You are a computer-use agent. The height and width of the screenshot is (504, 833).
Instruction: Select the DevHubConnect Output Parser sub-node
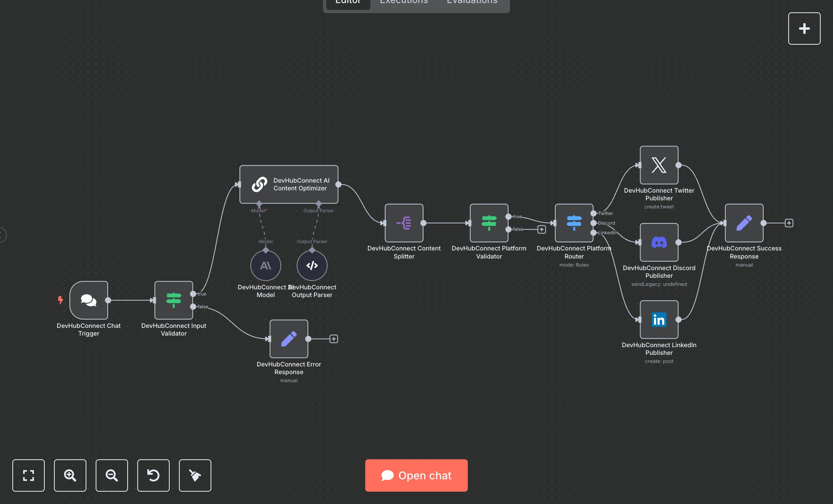click(312, 265)
